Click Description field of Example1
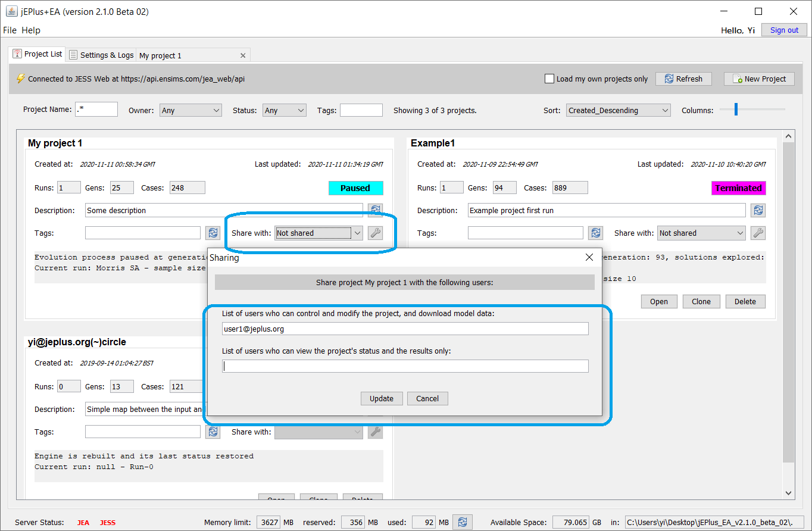Screen dimensions: 812x531 (x=607, y=210)
